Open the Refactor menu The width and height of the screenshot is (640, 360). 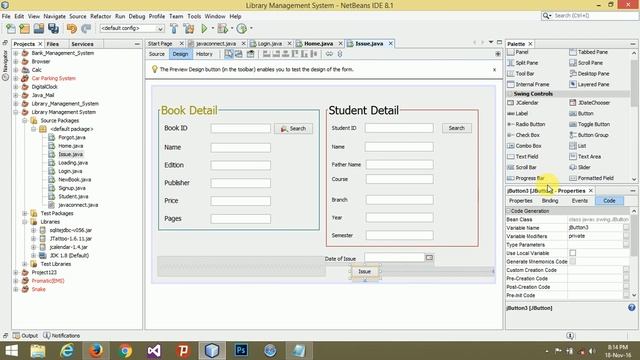click(100, 16)
